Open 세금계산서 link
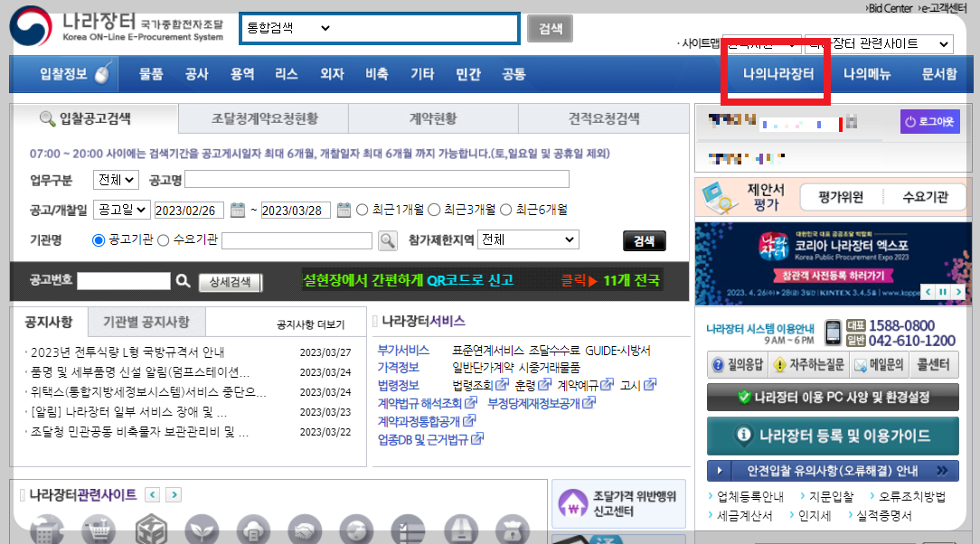Image resolution: width=980 pixels, height=544 pixels. click(x=744, y=516)
